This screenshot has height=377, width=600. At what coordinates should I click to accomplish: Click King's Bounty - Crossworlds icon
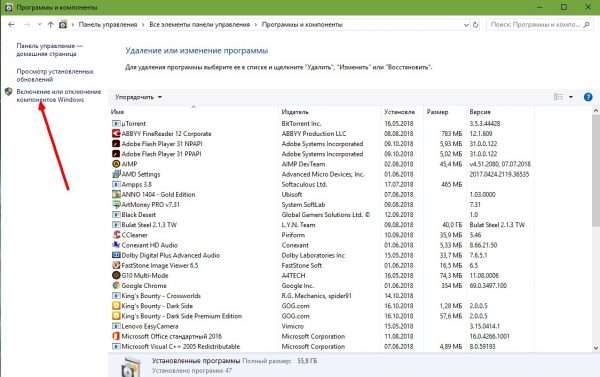click(116, 296)
